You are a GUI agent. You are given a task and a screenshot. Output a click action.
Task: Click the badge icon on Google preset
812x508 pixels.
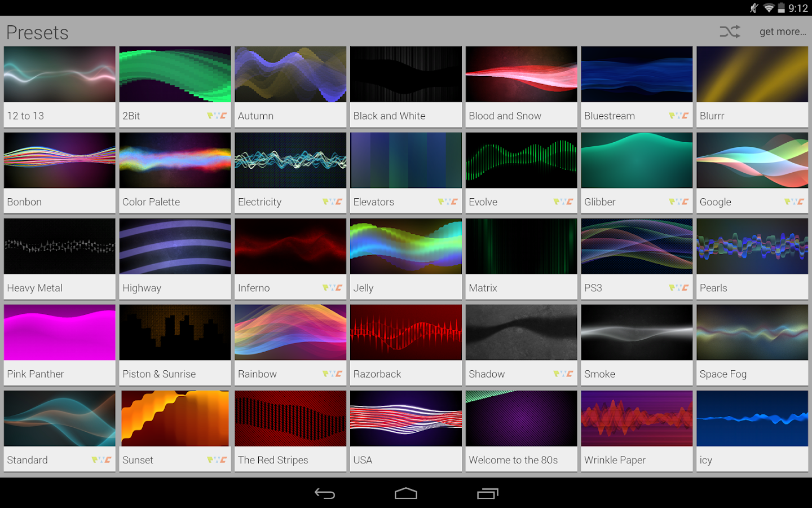click(794, 202)
